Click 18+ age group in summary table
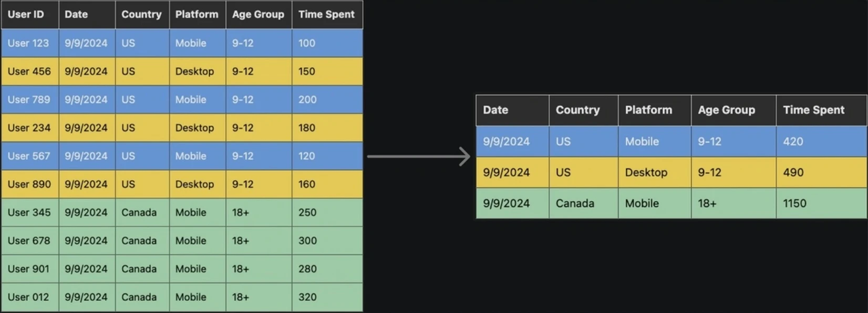Screen dimensions: 868x313 707,204
